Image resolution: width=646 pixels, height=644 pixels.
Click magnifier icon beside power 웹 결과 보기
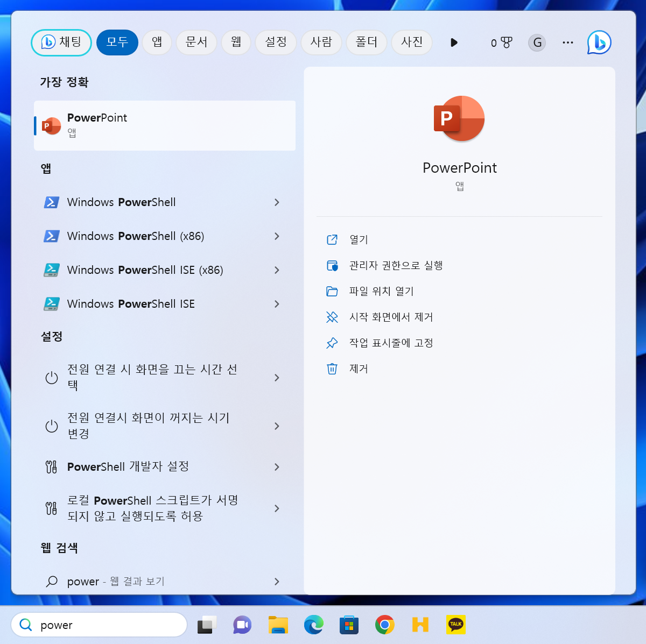[52, 581]
